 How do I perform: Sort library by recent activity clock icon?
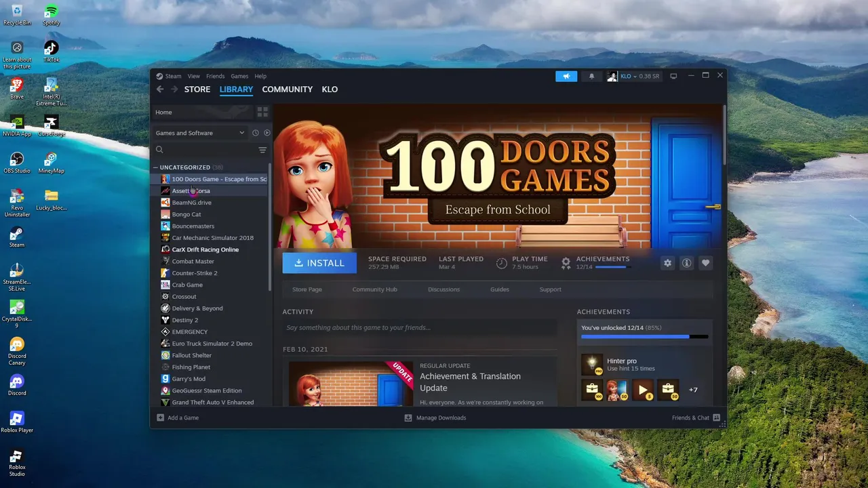pos(256,133)
